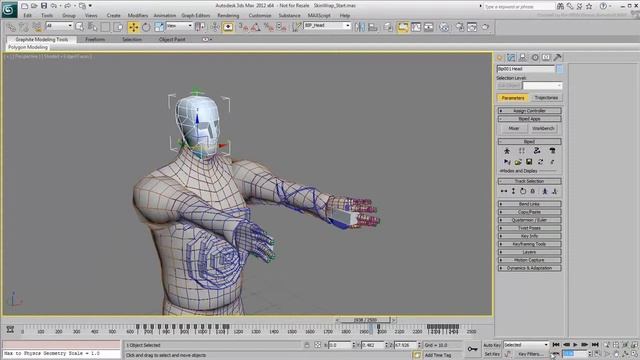Open the Curve Editor icon
The width and height of the screenshot is (640, 360).
pyautogui.click(x=416, y=27)
